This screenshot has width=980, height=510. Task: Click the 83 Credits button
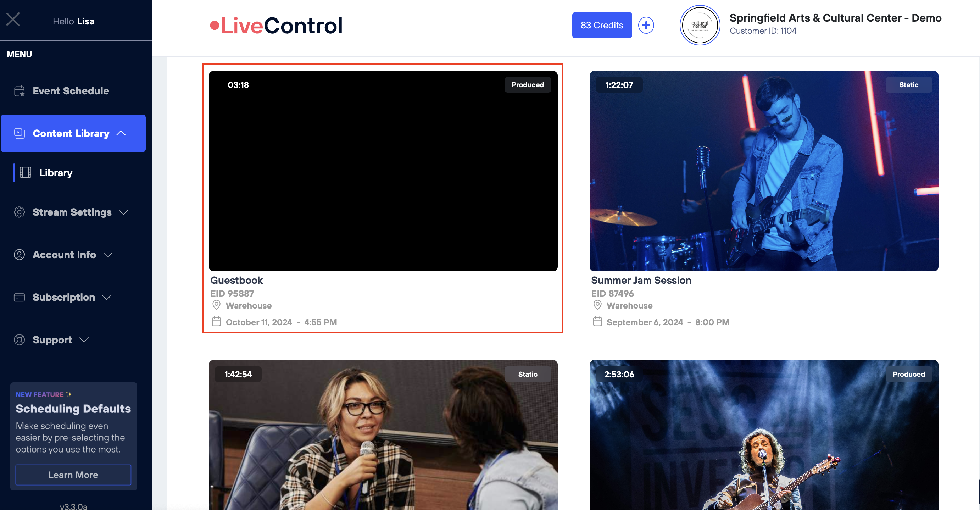click(601, 26)
